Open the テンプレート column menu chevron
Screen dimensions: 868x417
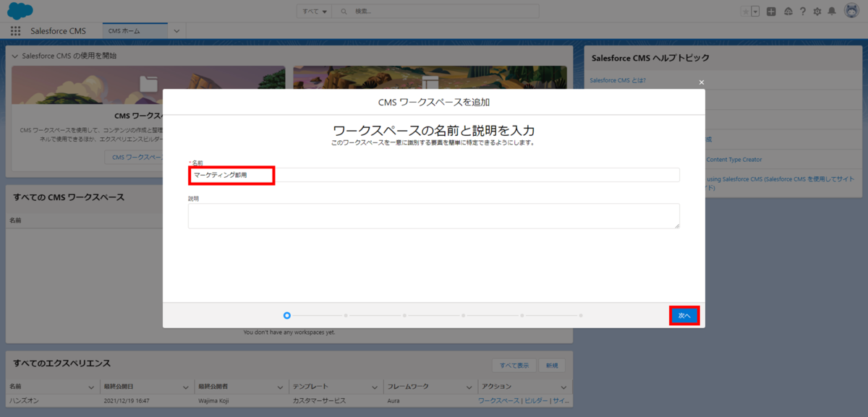375,387
